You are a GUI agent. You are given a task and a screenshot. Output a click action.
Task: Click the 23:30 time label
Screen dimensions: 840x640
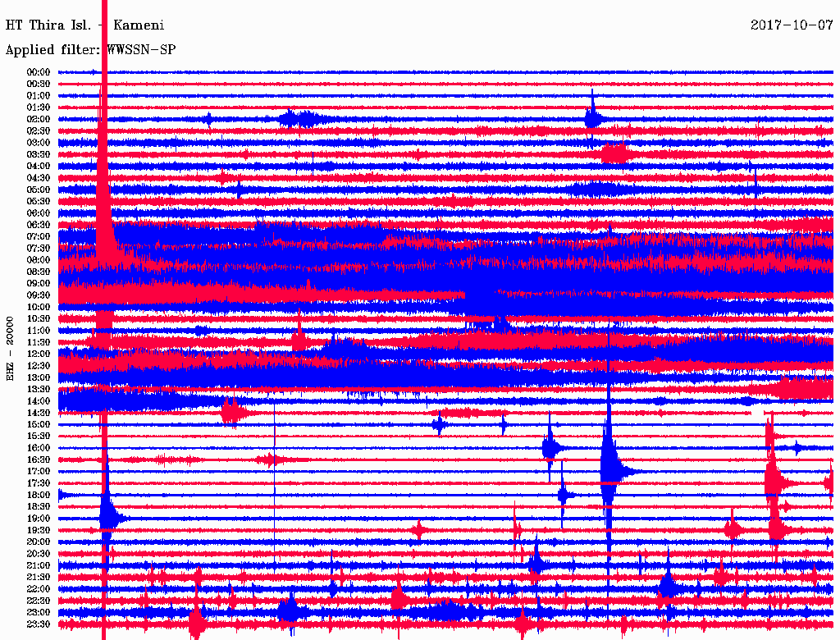(x=39, y=624)
